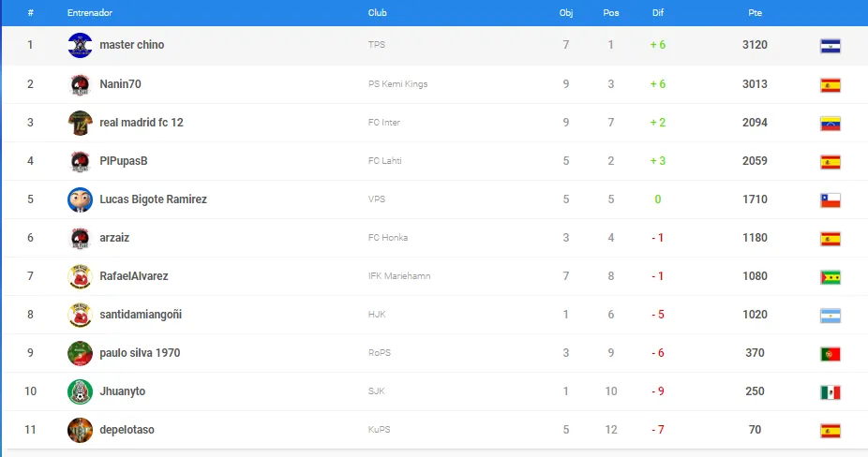Click the PS Kemi Kings club name
The image size is (868, 457).
(398, 84)
